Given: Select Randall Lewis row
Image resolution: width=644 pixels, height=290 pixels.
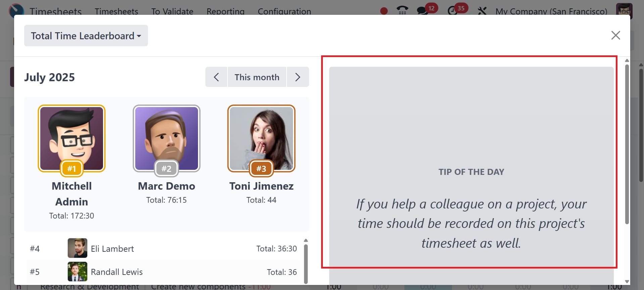Looking at the screenshot, I should (x=163, y=272).
